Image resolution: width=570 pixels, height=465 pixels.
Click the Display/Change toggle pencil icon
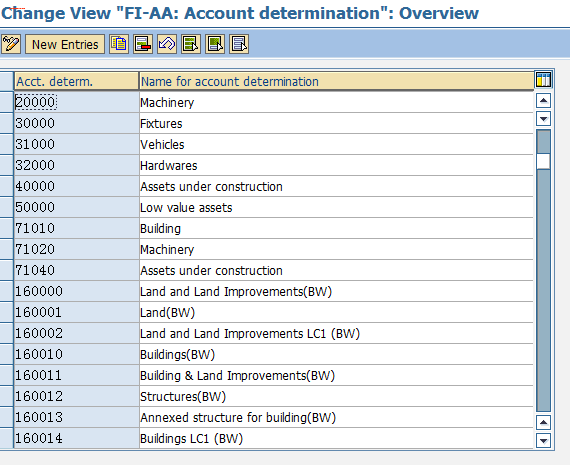point(11,44)
